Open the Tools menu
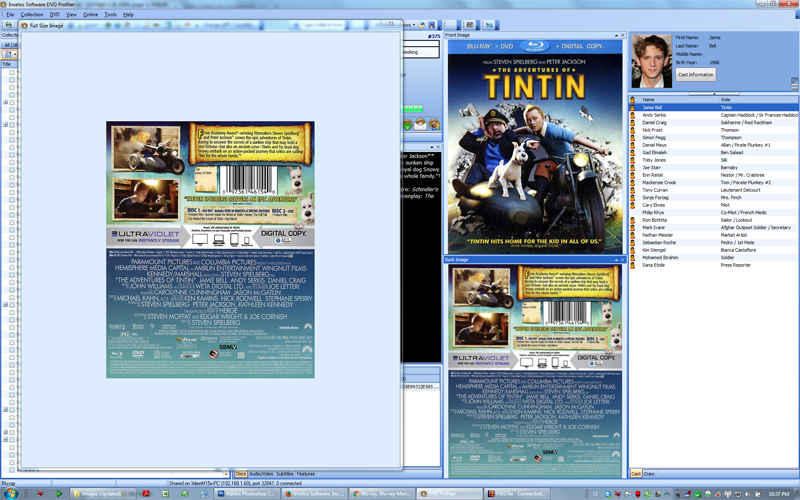The width and height of the screenshot is (800, 500). (110, 15)
